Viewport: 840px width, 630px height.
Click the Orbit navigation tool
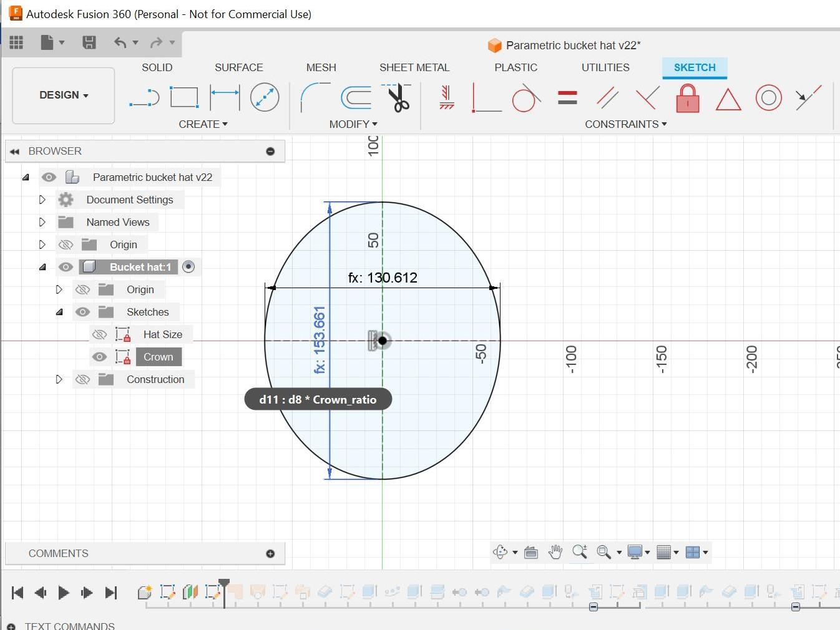(501, 552)
